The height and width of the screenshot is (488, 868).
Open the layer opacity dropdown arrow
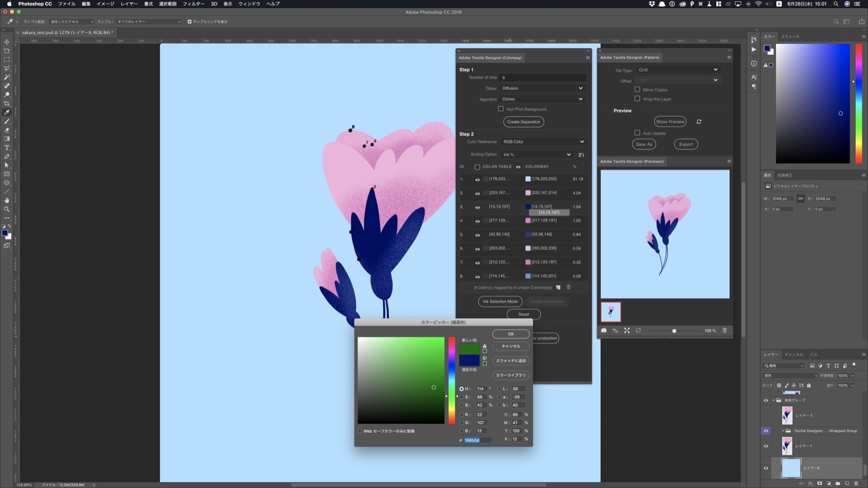click(853, 376)
